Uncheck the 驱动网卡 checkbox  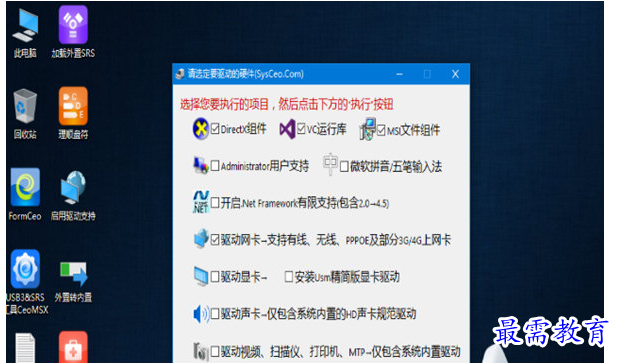pyautogui.click(x=215, y=240)
